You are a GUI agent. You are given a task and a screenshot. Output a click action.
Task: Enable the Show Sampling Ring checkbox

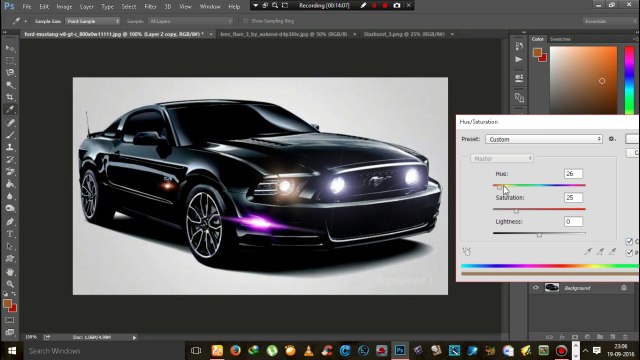point(246,21)
